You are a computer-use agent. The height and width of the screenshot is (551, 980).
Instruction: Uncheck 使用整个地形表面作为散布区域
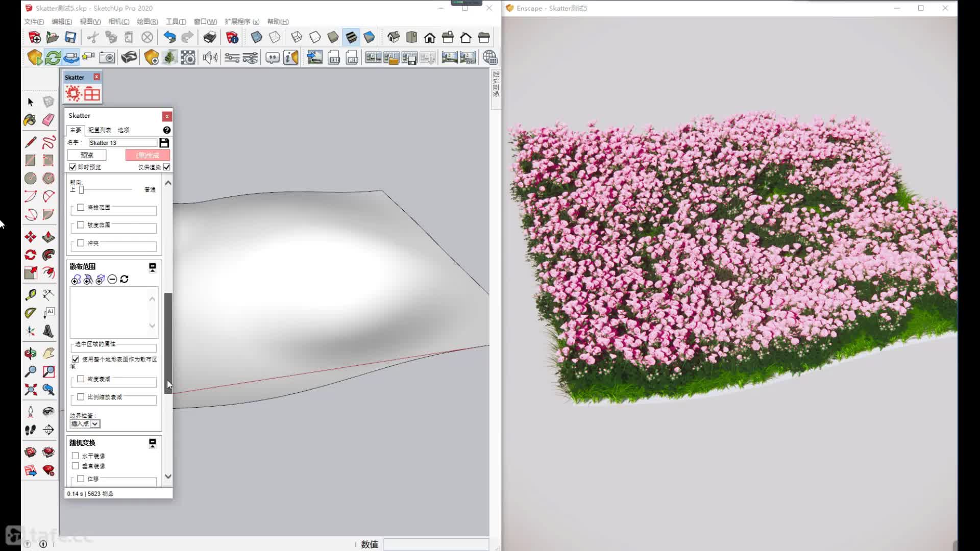coord(76,359)
